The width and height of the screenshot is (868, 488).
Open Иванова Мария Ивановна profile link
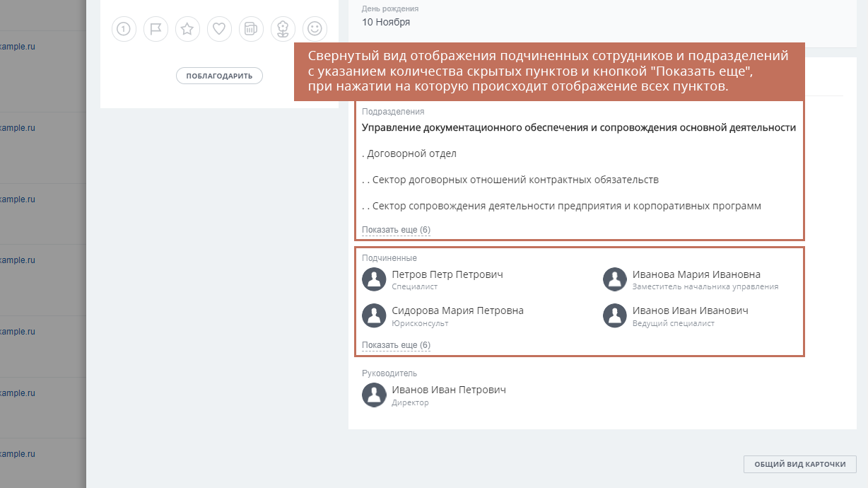(x=696, y=274)
